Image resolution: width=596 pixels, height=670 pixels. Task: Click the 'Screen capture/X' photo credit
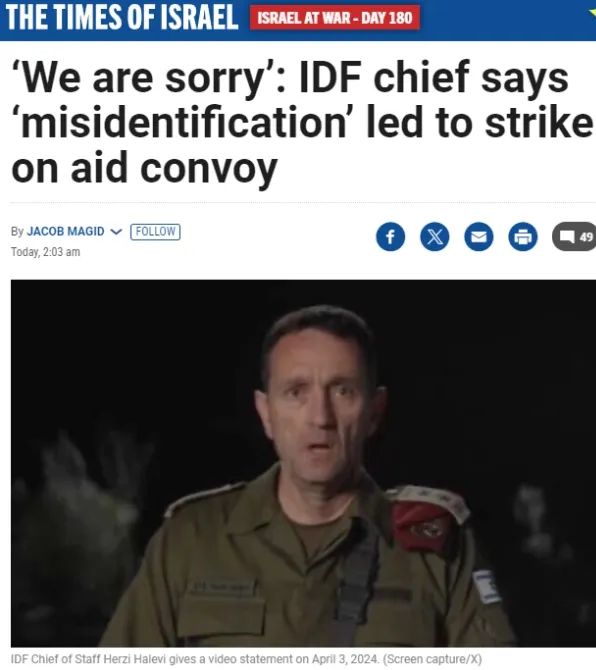[432, 659]
